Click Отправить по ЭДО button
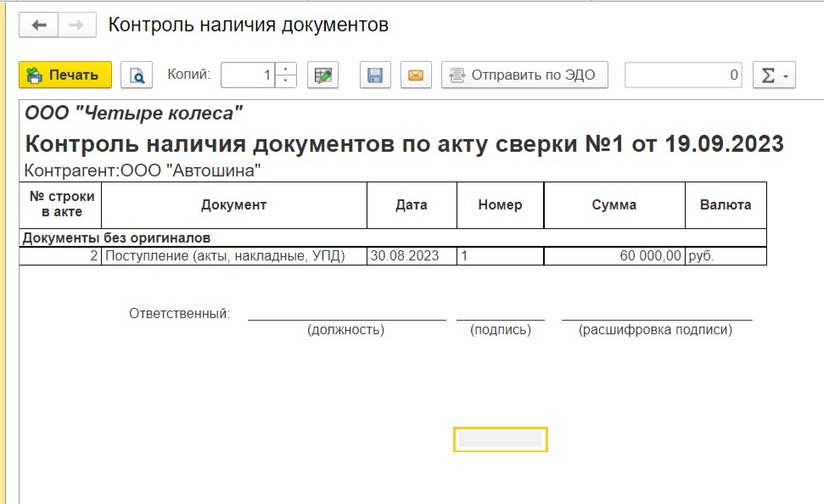 (x=524, y=76)
